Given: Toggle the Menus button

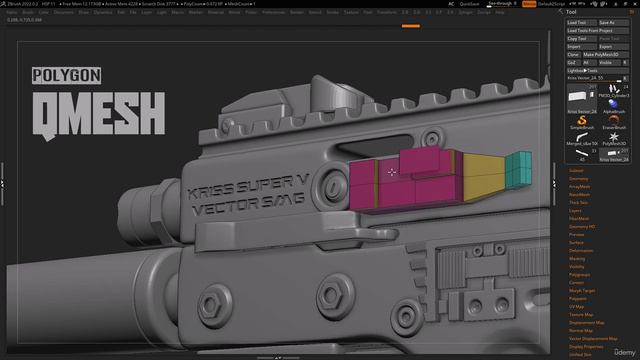Looking at the screenshot, I should coord(529,4).
